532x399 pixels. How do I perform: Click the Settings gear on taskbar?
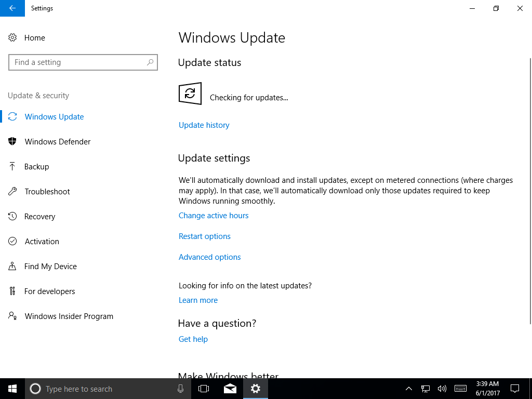point(256,389)
